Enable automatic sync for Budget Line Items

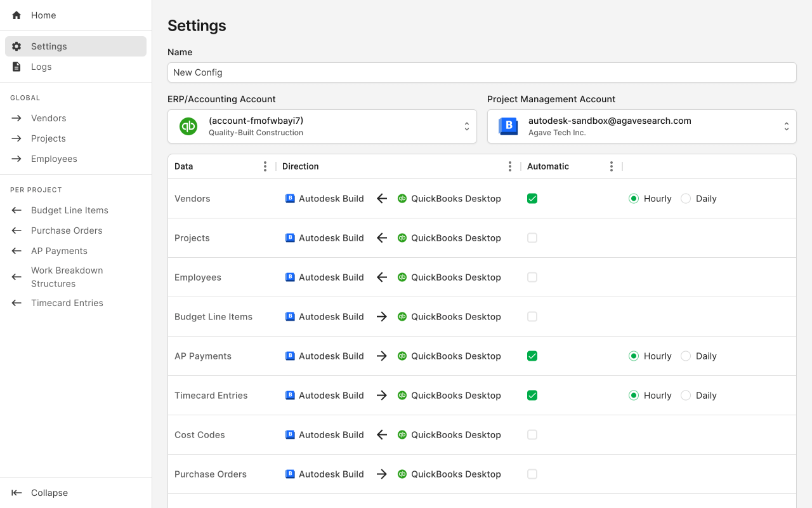click(x=532, y=317)
